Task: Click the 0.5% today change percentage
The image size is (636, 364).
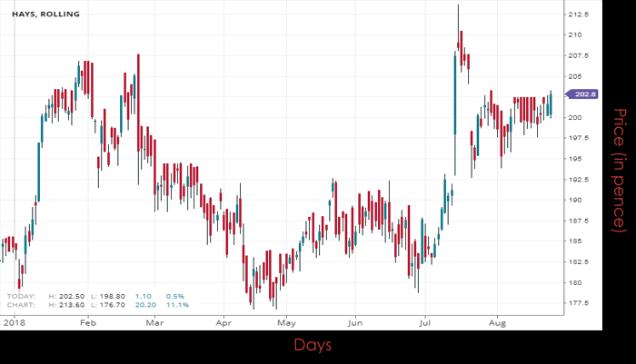Action: pos(174,297)
